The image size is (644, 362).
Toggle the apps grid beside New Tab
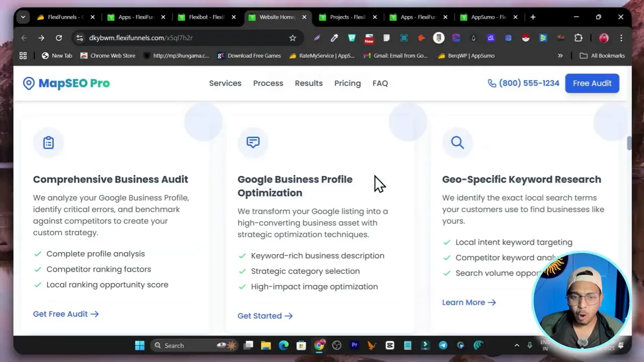point(23,55)
